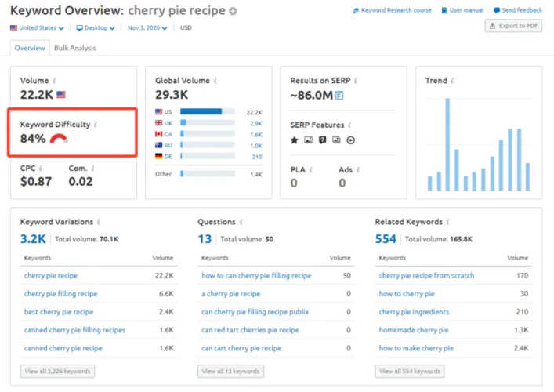Screen dimensions: 554x392
Task: Click the Ads info icon
Action: tap(358, 170)
